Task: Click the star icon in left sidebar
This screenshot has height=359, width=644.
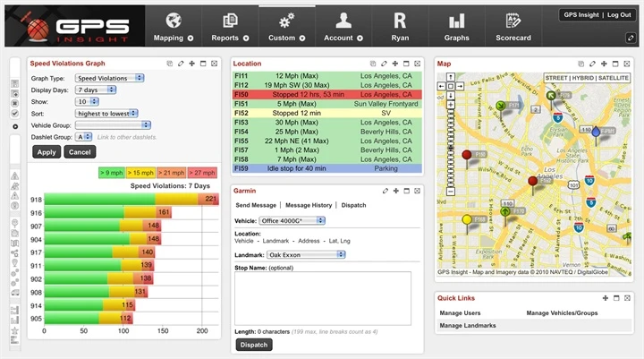Action: point(15,330)
